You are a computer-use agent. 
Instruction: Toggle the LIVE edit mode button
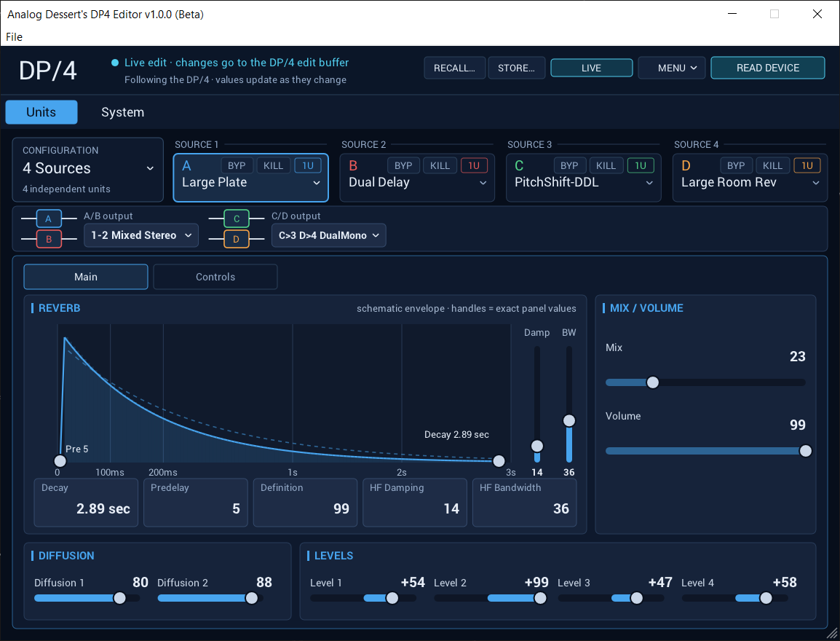tap(592, 68)
